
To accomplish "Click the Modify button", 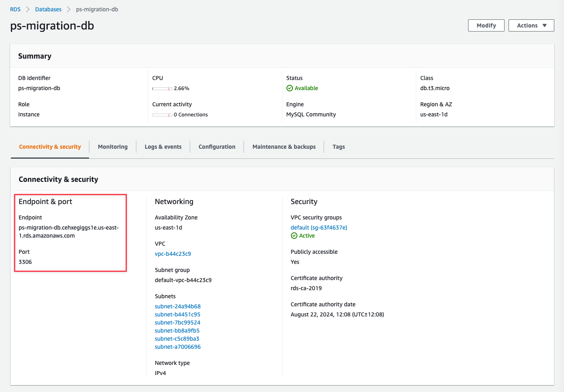I will pos(486,25).
